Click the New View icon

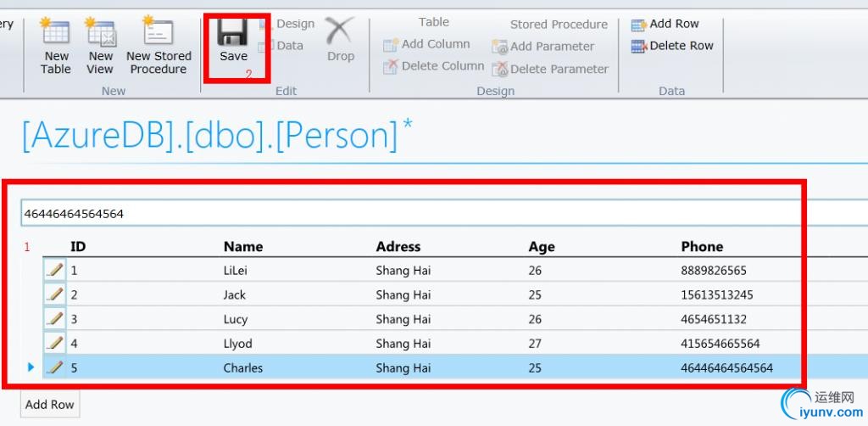tap(100, 31)
